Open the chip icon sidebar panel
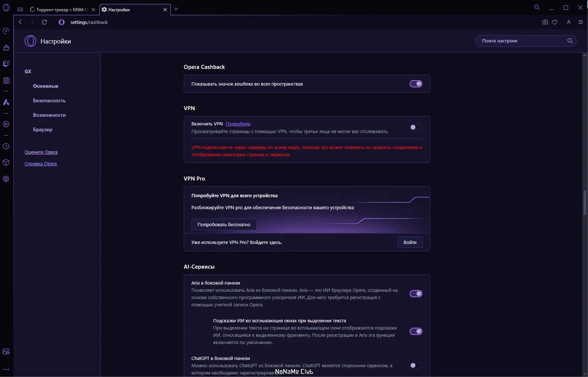Image resolution: width=588 pixels, height=377 pixels. point(6,80)
